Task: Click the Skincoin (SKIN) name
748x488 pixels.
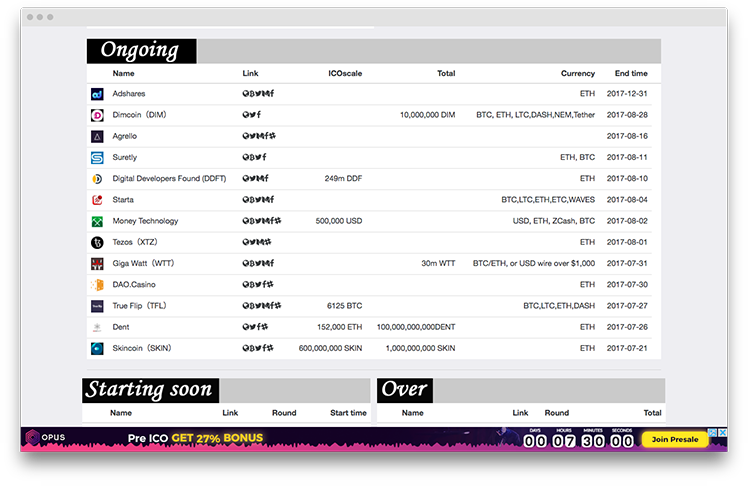Action: (142, 348)
